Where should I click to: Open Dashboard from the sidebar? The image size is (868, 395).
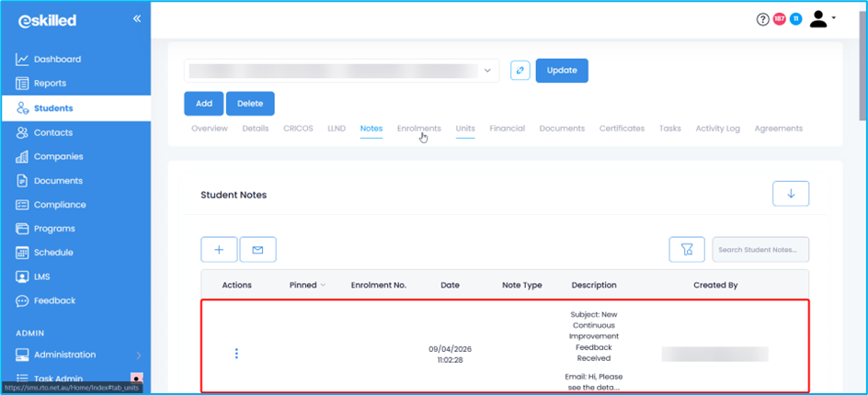click(x=57, y=60)
